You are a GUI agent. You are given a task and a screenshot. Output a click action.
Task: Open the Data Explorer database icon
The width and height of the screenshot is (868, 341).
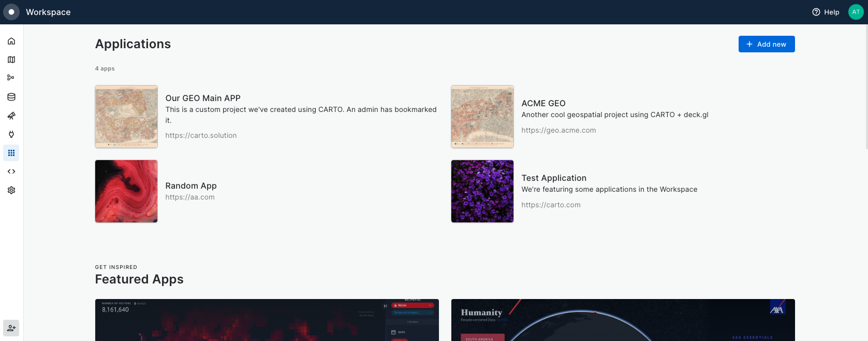[x=11, y=97]
